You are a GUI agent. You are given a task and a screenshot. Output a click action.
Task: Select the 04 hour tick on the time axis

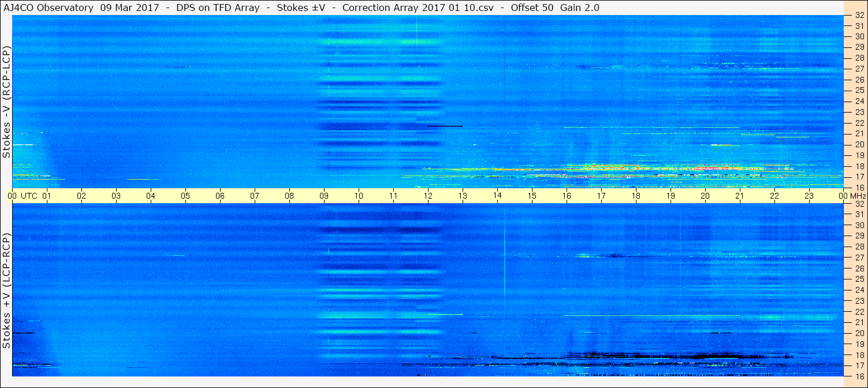151,196
